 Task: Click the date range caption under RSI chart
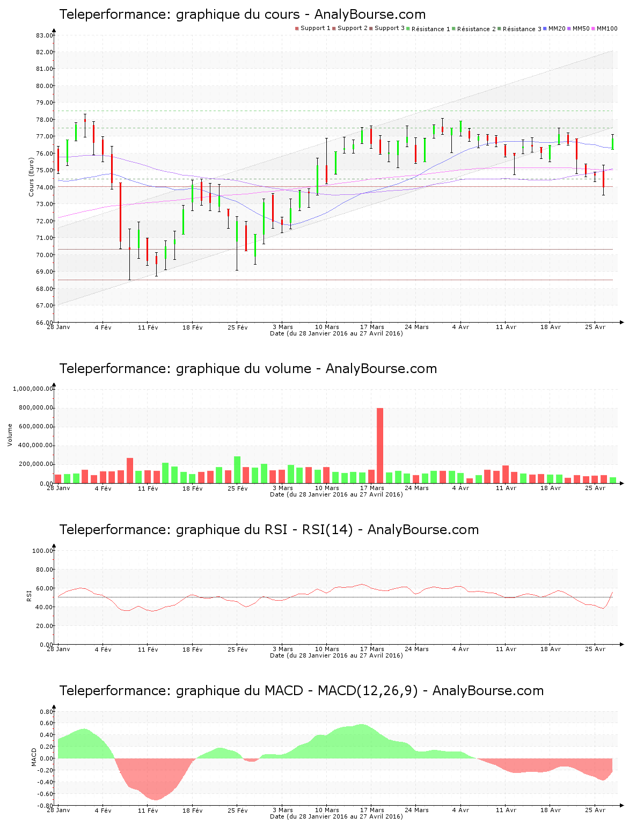coord(336,655)
